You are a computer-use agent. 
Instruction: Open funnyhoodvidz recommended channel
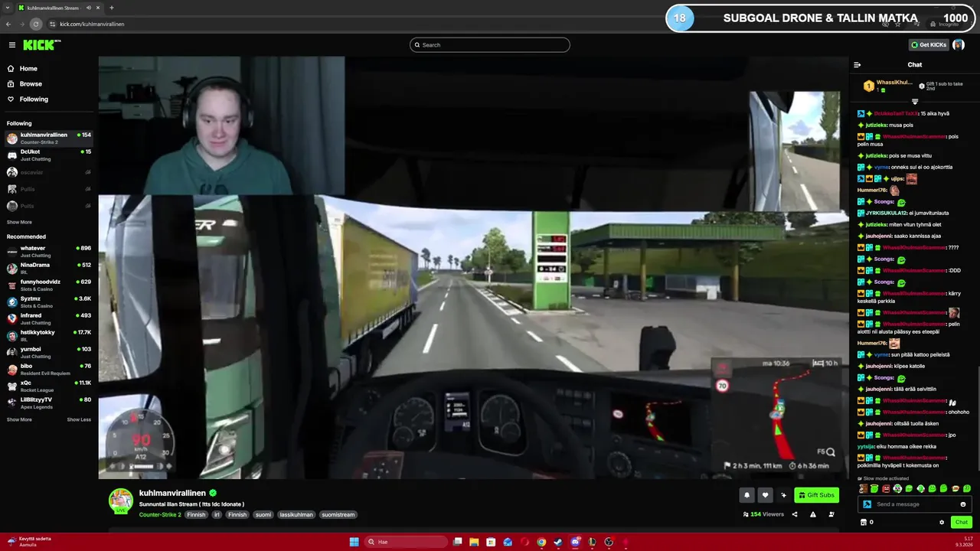tap(49, 285)
